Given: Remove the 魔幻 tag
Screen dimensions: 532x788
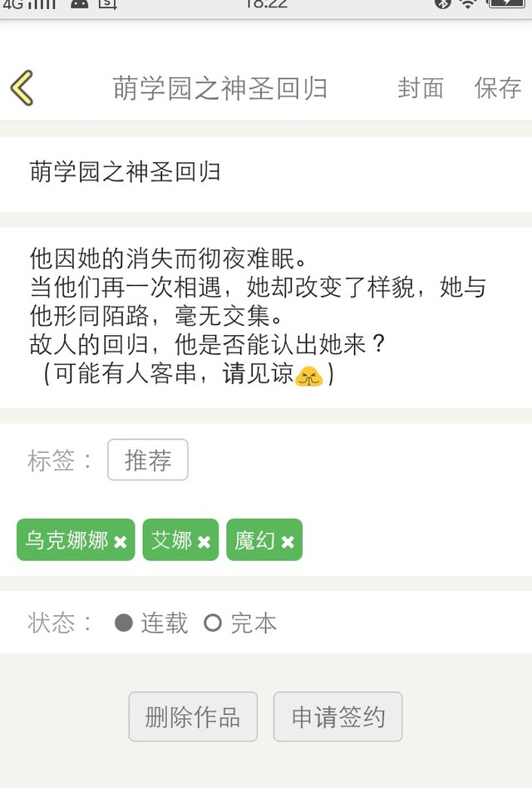Looking at the screenshot, I should 288,542.
